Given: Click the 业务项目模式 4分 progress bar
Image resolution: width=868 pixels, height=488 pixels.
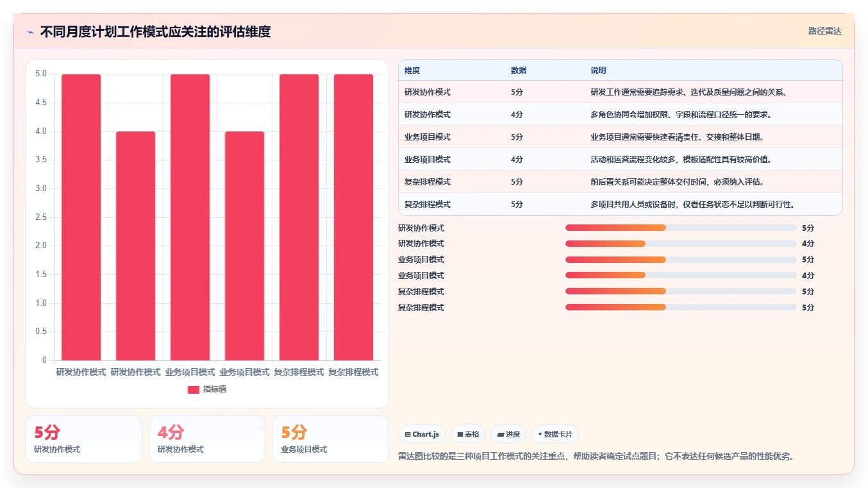Looking at the screenshot, I should (681, 276).
